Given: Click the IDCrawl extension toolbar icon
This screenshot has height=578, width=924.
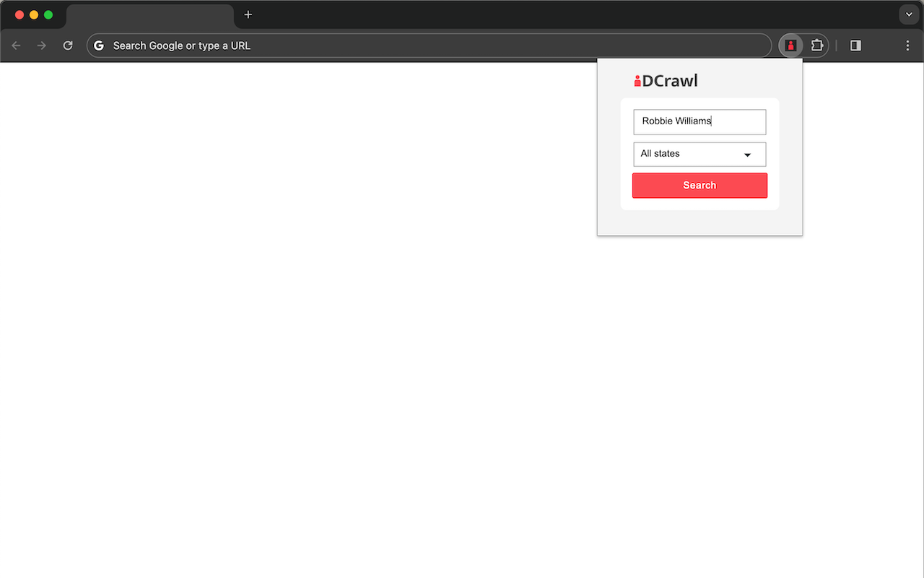Looking at the screenshot, I should tap(791, 46).
